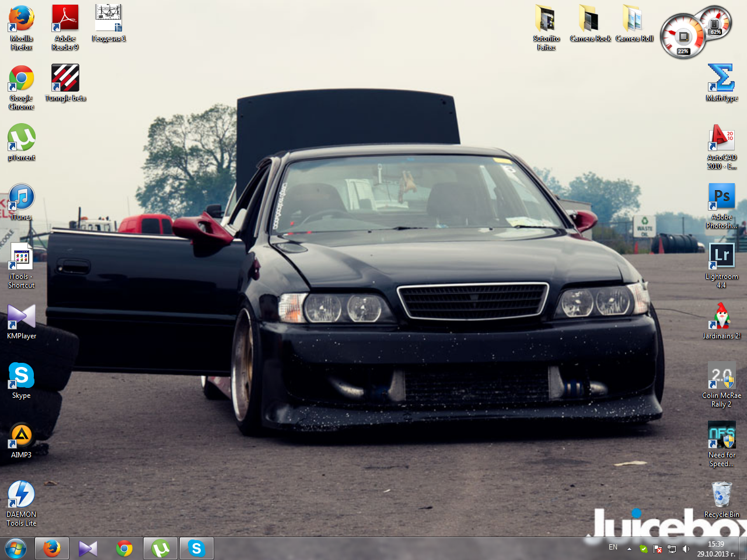The image size is (747, 560).
Task: Select the Геодезия1 file on the desktop
Action: (x=109, y=23)
